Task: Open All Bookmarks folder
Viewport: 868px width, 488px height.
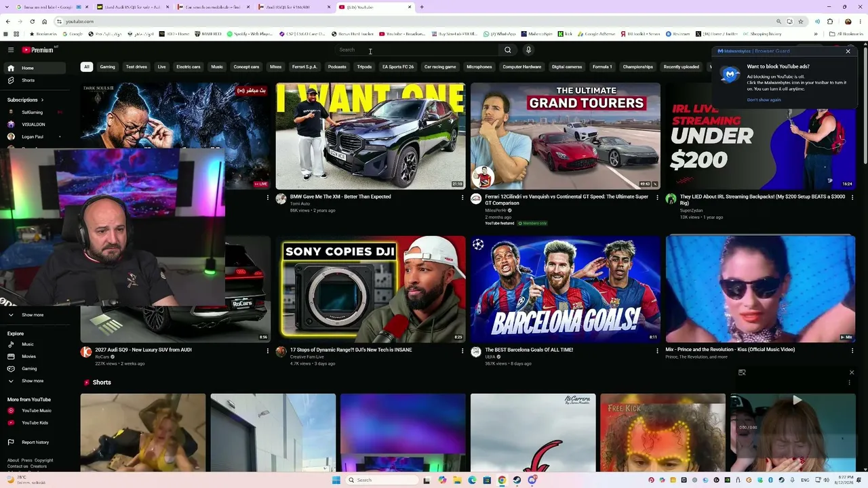Action: pos(846,34)
